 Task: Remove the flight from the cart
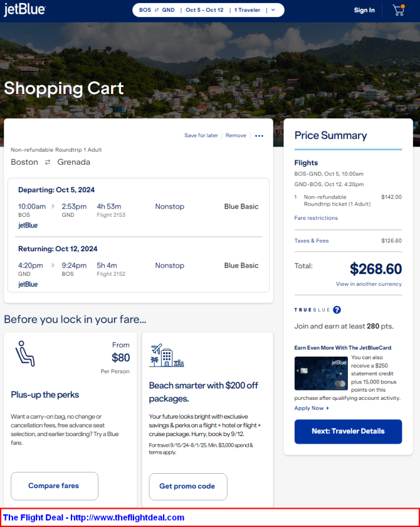tap(236, 135)
